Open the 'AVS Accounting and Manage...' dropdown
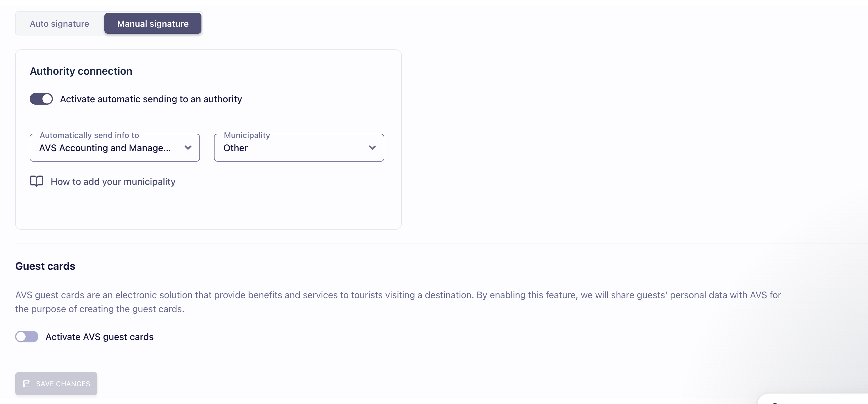 coord(105,148)
